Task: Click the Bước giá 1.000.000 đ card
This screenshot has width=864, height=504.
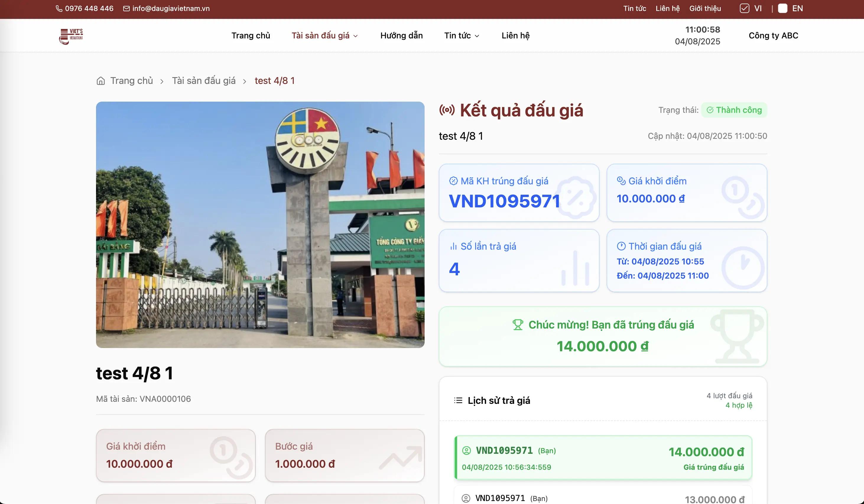Action: tap(345, 456)
